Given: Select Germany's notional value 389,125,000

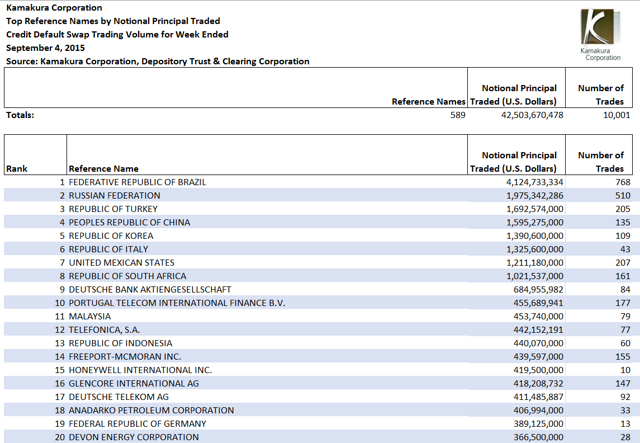Looking at the screenshot, I should pyautogui.click(x=538, y=425).
